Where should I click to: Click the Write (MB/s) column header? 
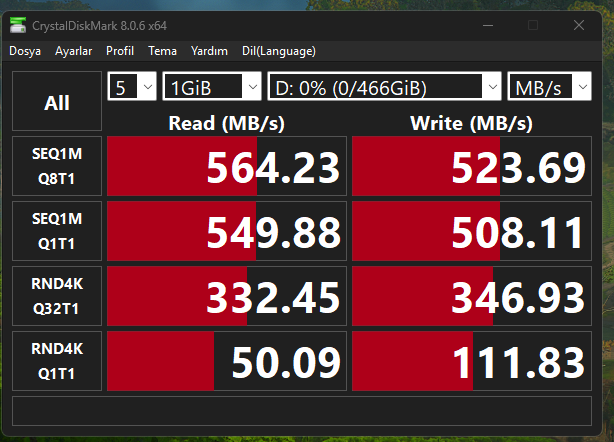click(x=471, y=123)
